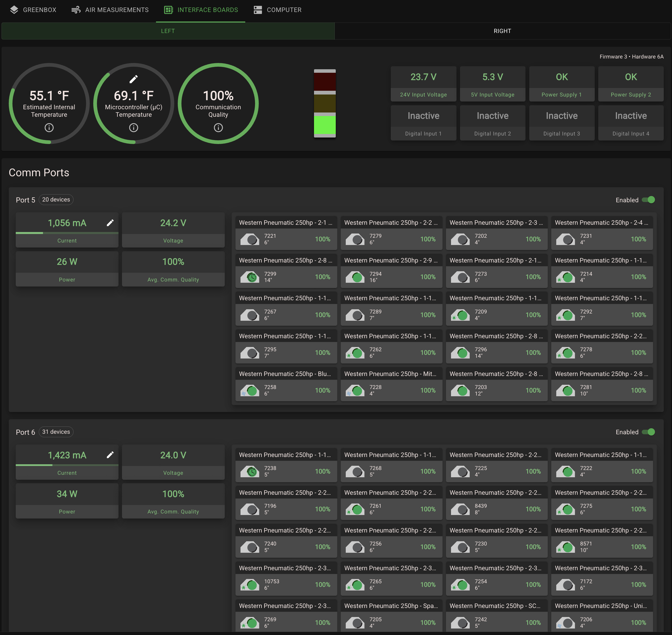Edit Port 6 current limit pencil

[110, 454]
